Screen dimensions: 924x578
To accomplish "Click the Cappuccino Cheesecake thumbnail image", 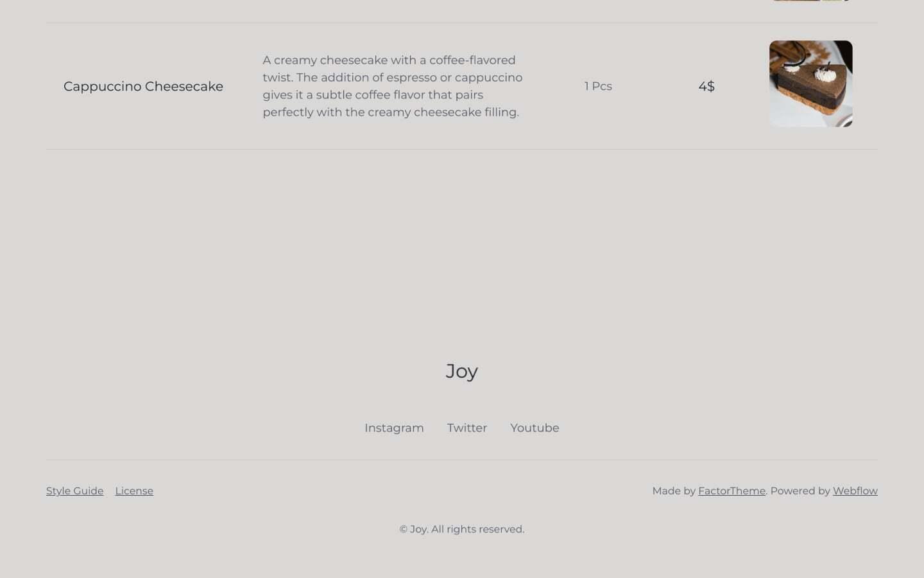I will [x=810, y=83].
